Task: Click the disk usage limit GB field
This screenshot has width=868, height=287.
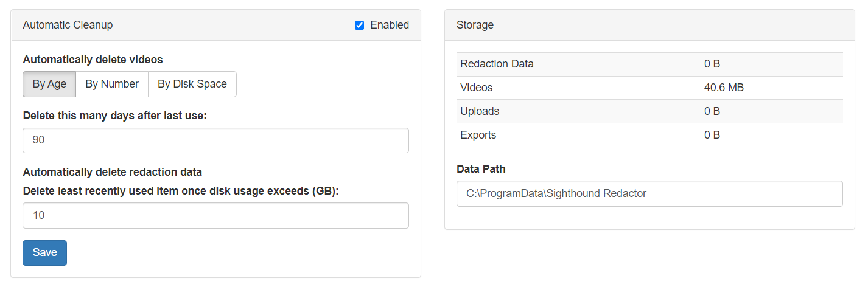Action: [215, 215]
